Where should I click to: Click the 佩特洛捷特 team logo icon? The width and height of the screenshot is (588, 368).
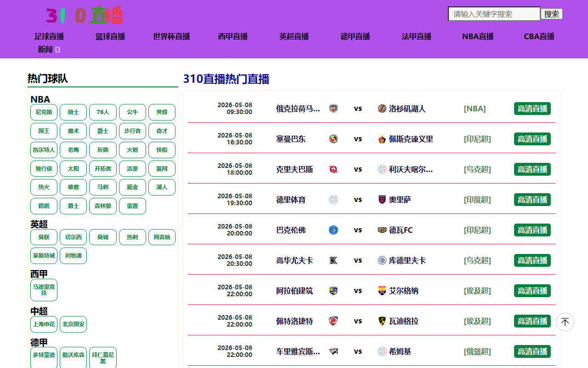(334, 321)
